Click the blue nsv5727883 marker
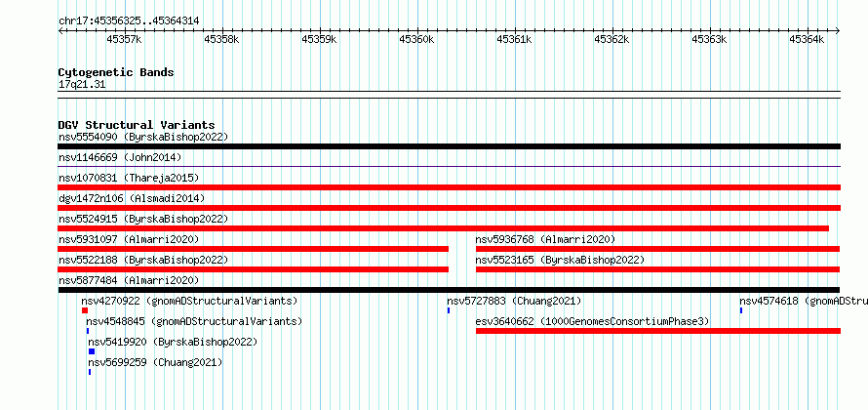Image resolution: width=868 pixels, height=410 pixels. (x=449, y=310)
